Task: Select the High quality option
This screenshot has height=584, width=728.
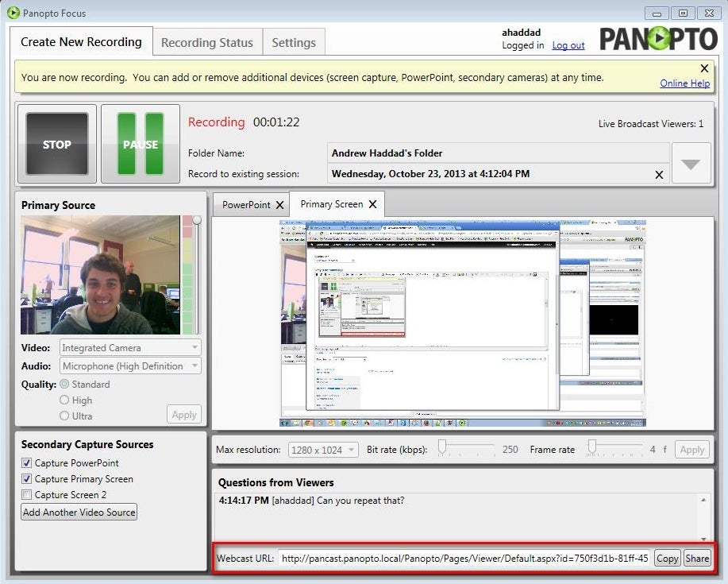Action: tap(64, 400)
